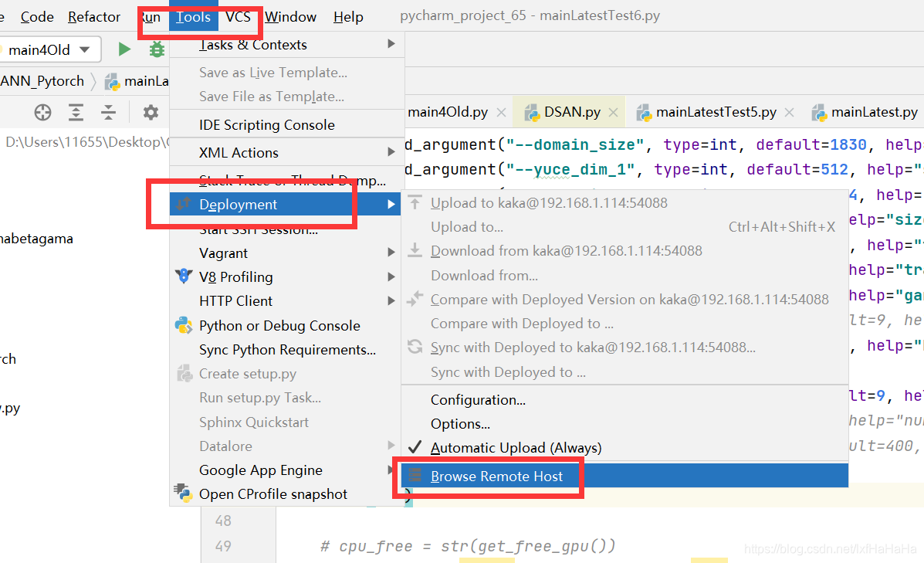Viewport: 924px width, 563px height.
Task: Click the compare icon beside Compare with Deployed Version
Action: click(415, 299)
